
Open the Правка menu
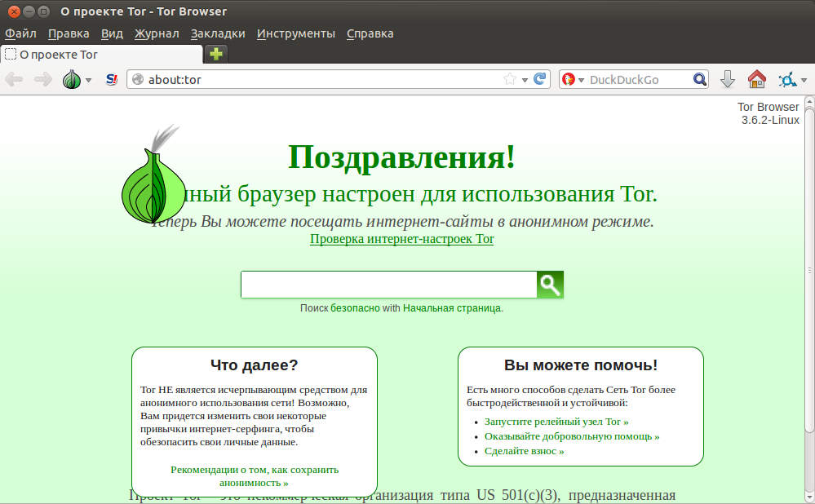(69, 33)
